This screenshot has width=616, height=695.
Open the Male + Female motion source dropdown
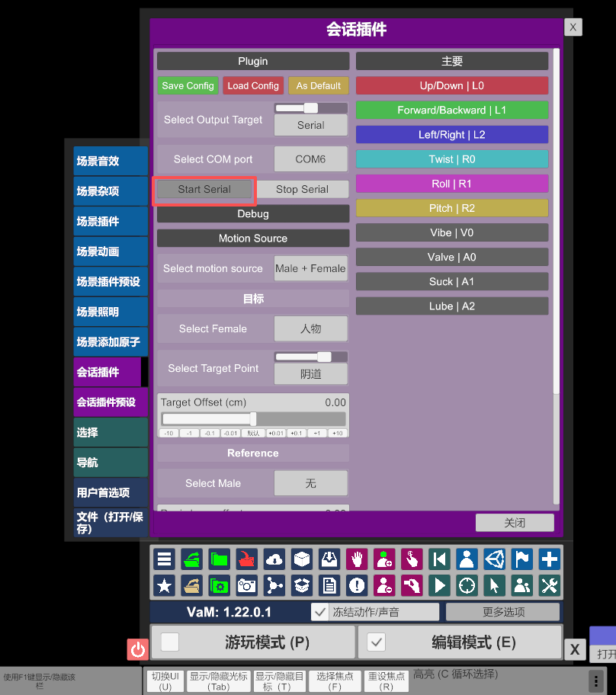coord(311,268)
